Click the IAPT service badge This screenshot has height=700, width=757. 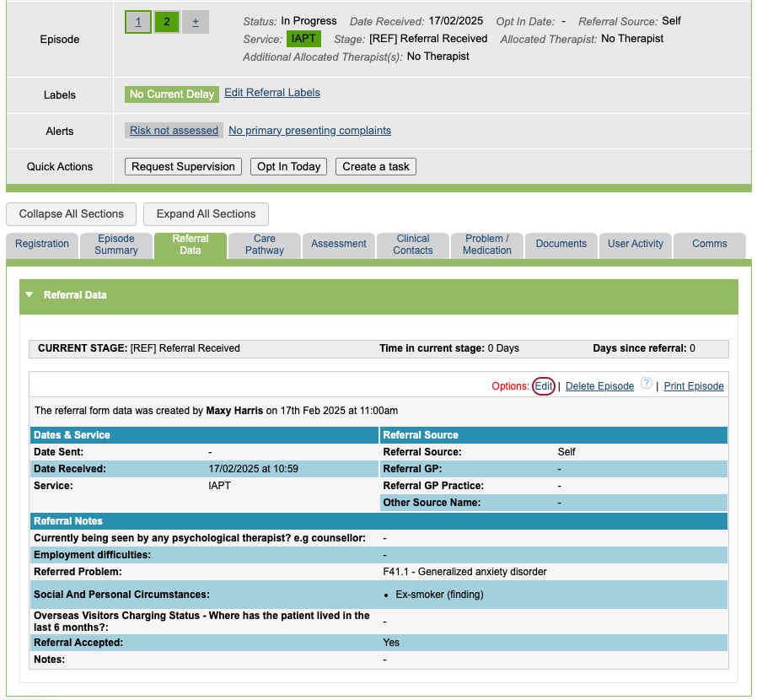pos(303,39)
